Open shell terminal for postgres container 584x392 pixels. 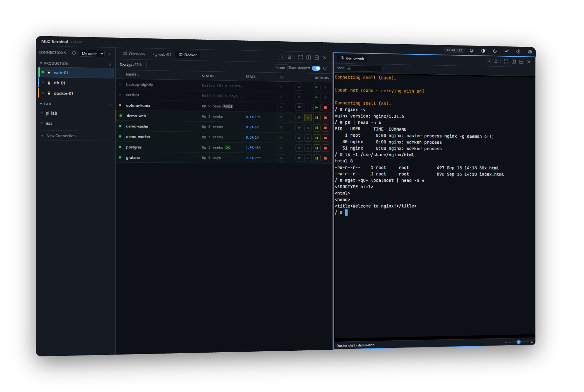(x=308, y=148)
